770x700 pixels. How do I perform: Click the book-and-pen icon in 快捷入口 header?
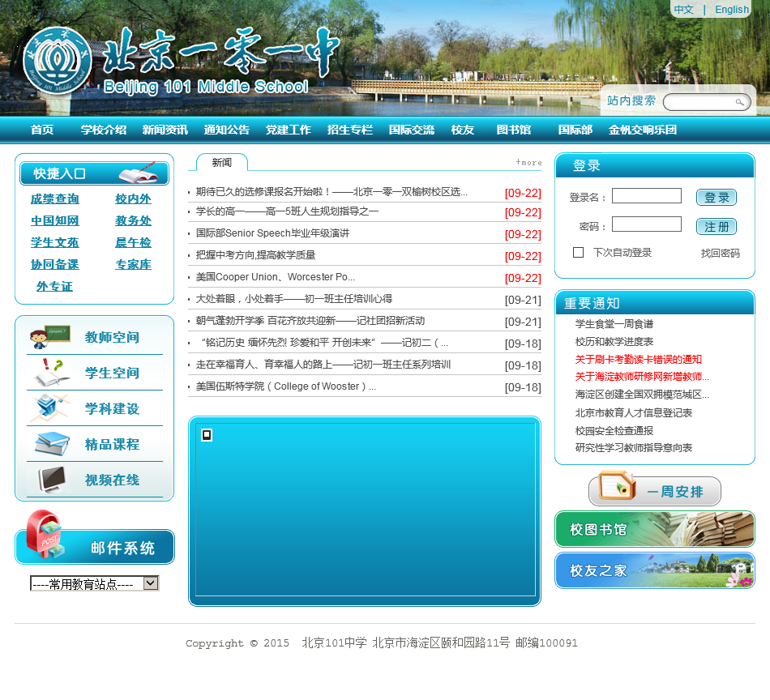(139, 173)
